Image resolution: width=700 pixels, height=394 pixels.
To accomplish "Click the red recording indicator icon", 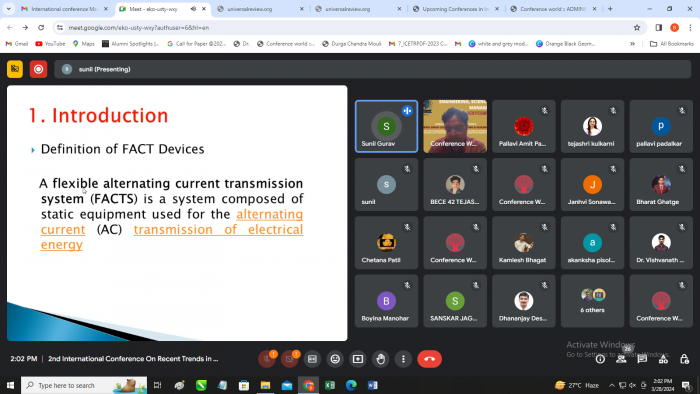I will 38,69.
